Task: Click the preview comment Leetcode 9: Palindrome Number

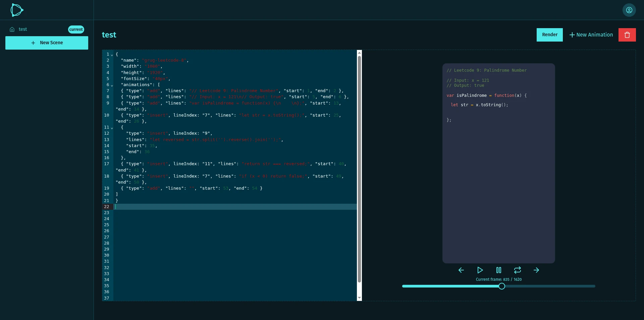Action: (x=486, y=70)
